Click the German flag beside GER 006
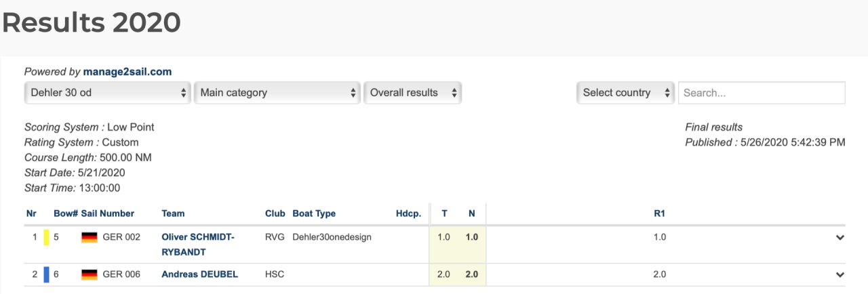 click(x=90, y=275)
